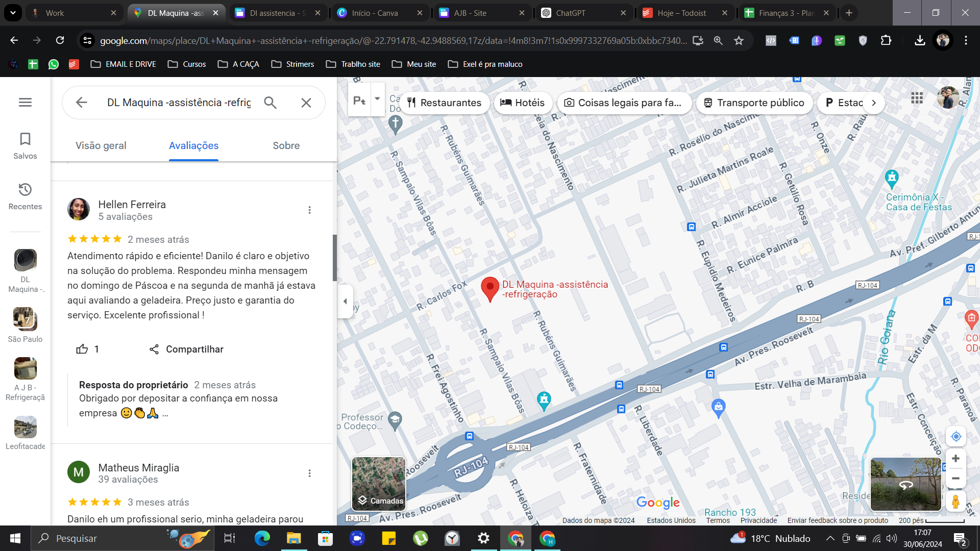Open Salvos saved places
This screenshot has width=980, height=551.
(25, 146)
